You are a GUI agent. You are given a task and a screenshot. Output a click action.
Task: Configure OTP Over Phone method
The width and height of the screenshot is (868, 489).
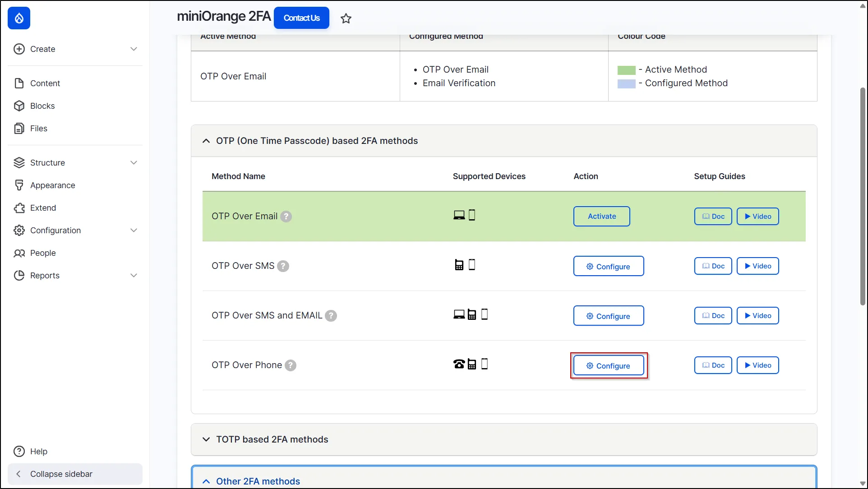608,365
